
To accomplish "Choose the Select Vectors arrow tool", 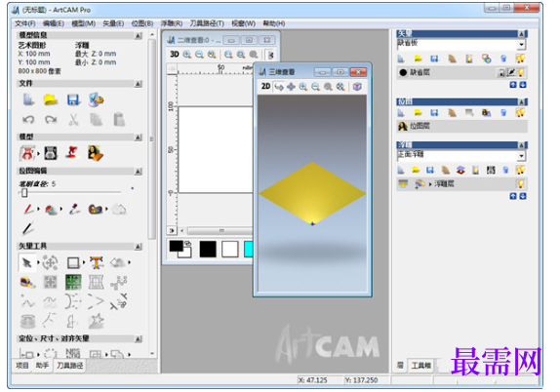I will point(27,263).
